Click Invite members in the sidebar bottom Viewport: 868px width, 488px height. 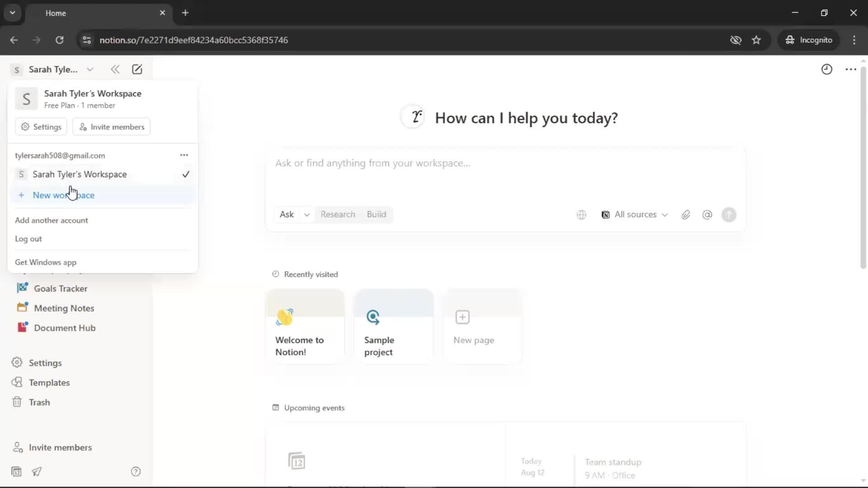coord(60,447)
